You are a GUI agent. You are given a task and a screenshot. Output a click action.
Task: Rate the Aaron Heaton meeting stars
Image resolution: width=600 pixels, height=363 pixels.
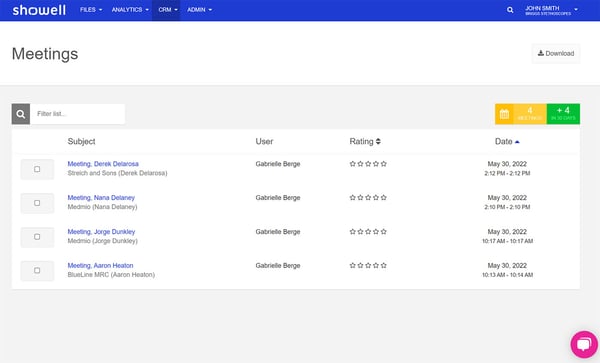pyautogui.click(x=368, y=265)
